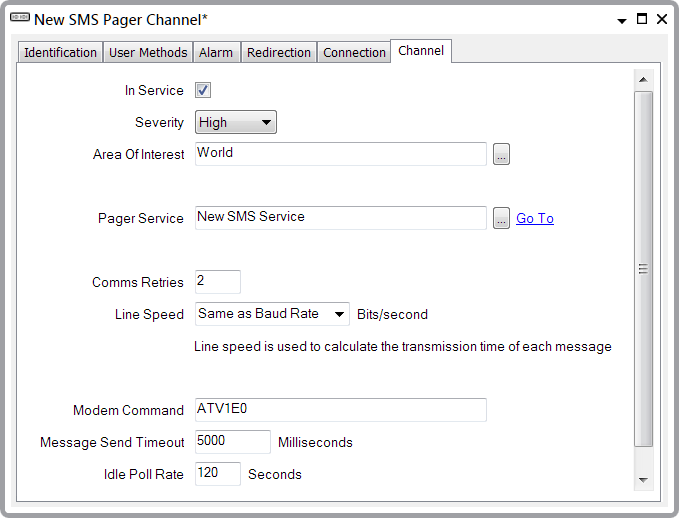Browse for Pager Service
This screenshot has width=679, height=518.
click(x=501, y=218)
